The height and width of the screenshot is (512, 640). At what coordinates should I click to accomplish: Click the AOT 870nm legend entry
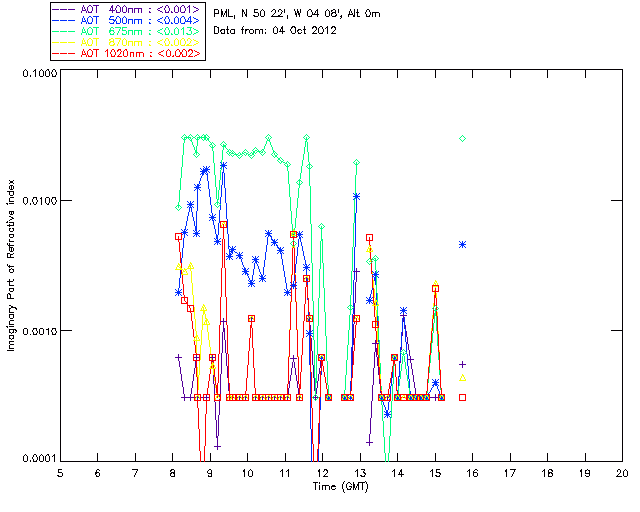click(x=127, y=42)
